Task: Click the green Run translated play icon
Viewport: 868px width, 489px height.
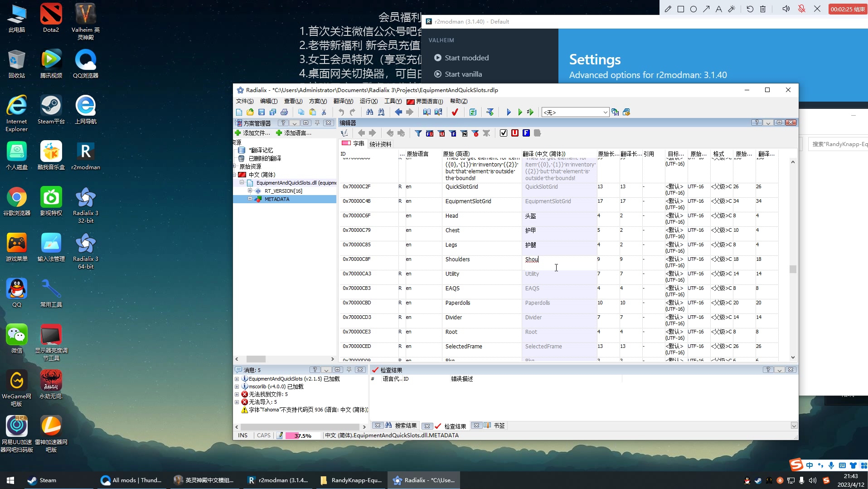Action: [x=519, y=112]
